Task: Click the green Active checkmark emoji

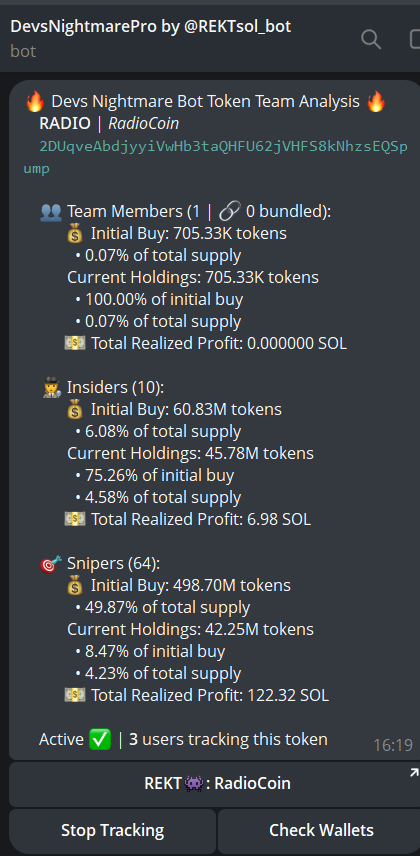Action: point(100,740)
